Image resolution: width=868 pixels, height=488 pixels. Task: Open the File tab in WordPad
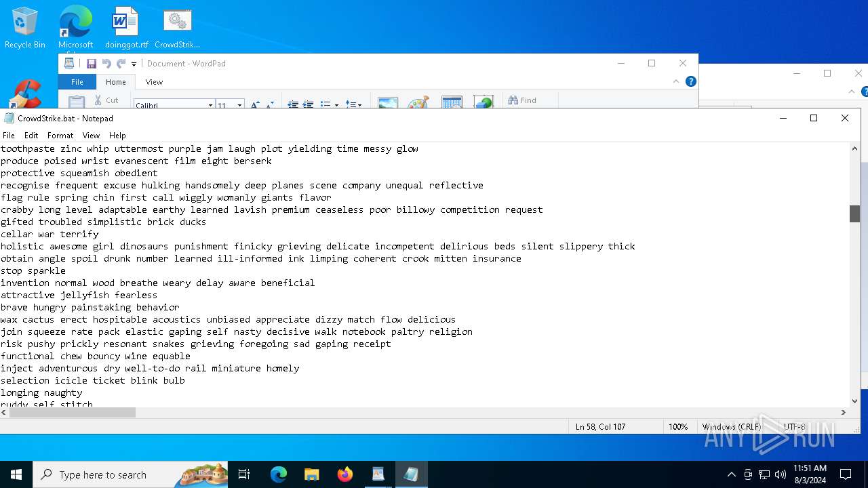77,82
